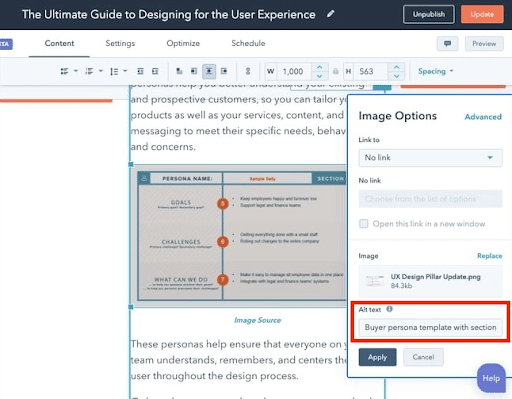This screenshot has height=399, width=512.
Task: Follow the Image Source link
Action: 257,320
